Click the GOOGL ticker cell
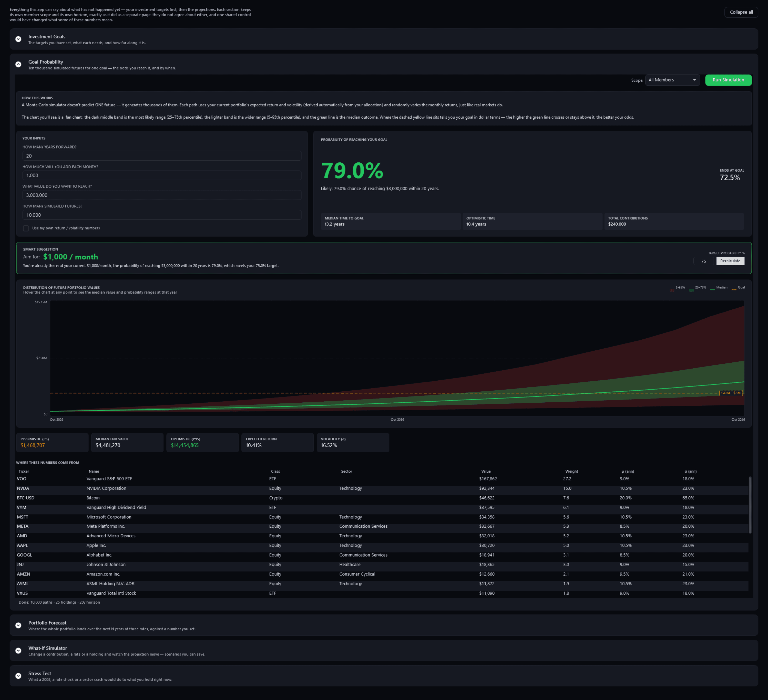The height and width of the screenshot is (700, 768). 24,555
